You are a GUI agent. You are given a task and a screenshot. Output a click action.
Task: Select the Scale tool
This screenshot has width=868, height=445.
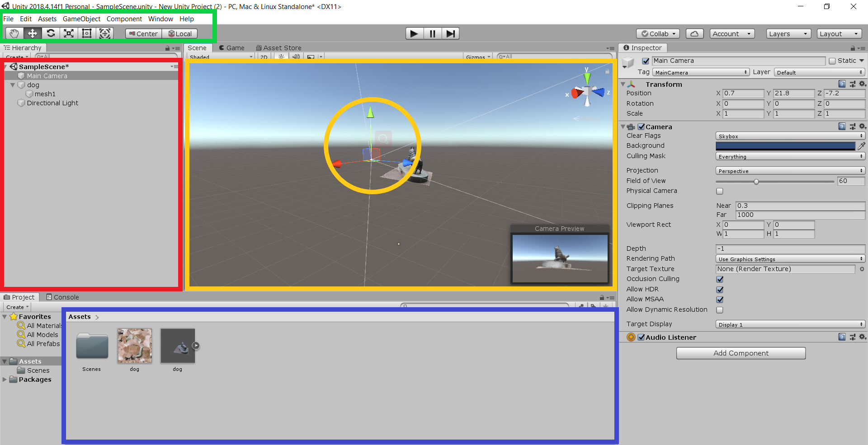click(69, 33)
